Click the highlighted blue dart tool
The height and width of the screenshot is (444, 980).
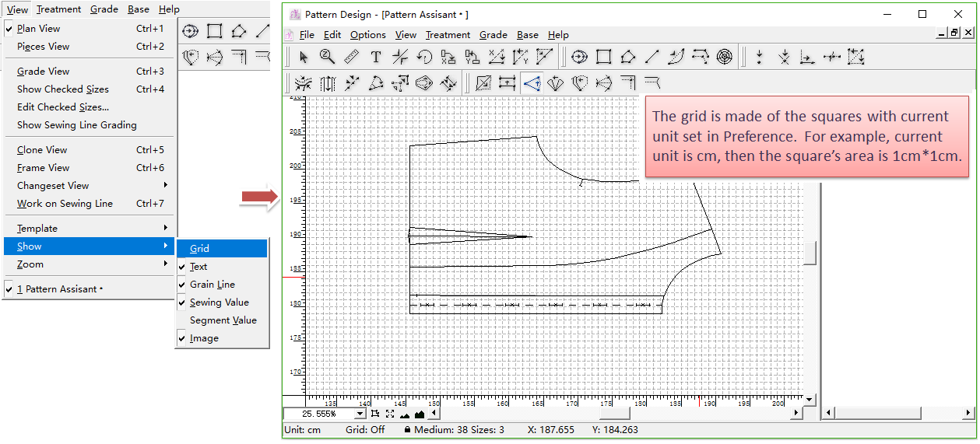(532, 83)
